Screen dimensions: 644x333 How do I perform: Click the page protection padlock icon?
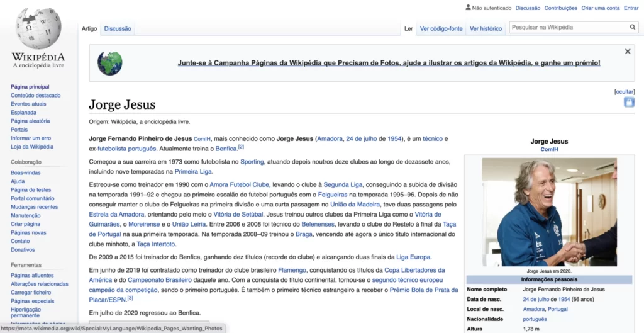(629, 103)
